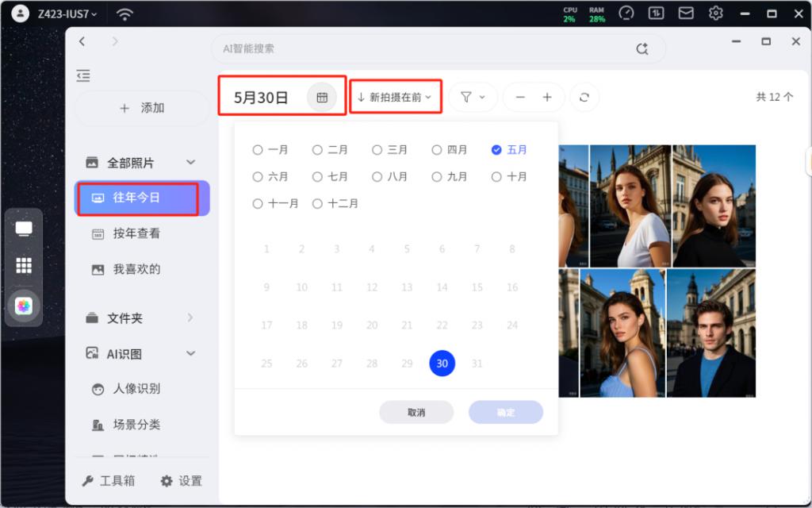Refresh the photo list
Viewport: 812px width, 508px height.
pyautogui.click(x=584, y=97)
